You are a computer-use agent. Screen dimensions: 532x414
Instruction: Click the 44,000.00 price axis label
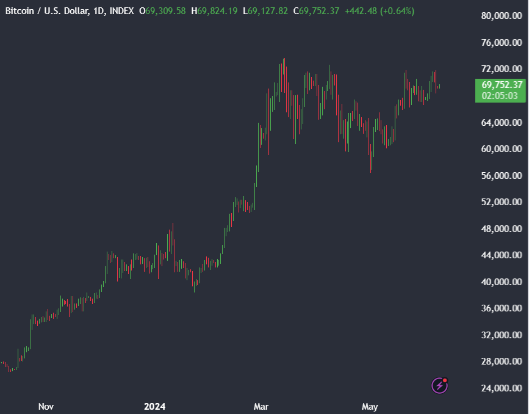(x=501, y=255)
